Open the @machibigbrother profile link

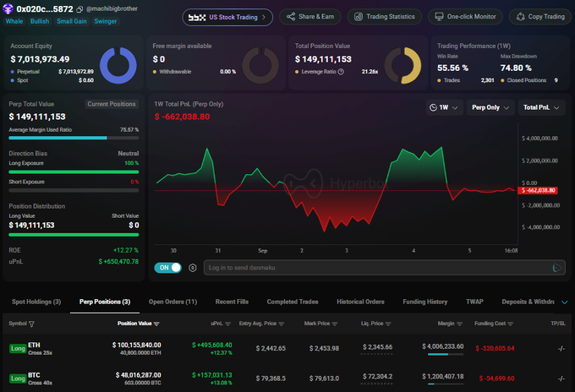(x=112, y=8)
